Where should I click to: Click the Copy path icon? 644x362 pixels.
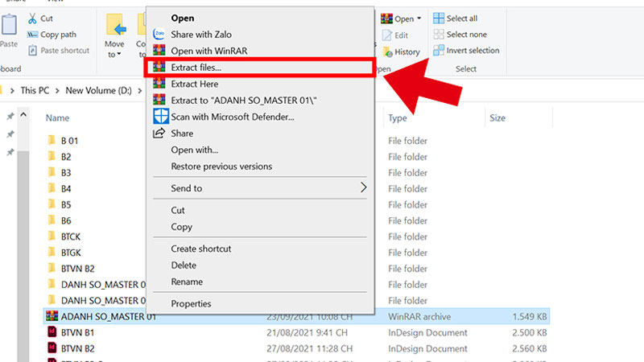(32, 35)
